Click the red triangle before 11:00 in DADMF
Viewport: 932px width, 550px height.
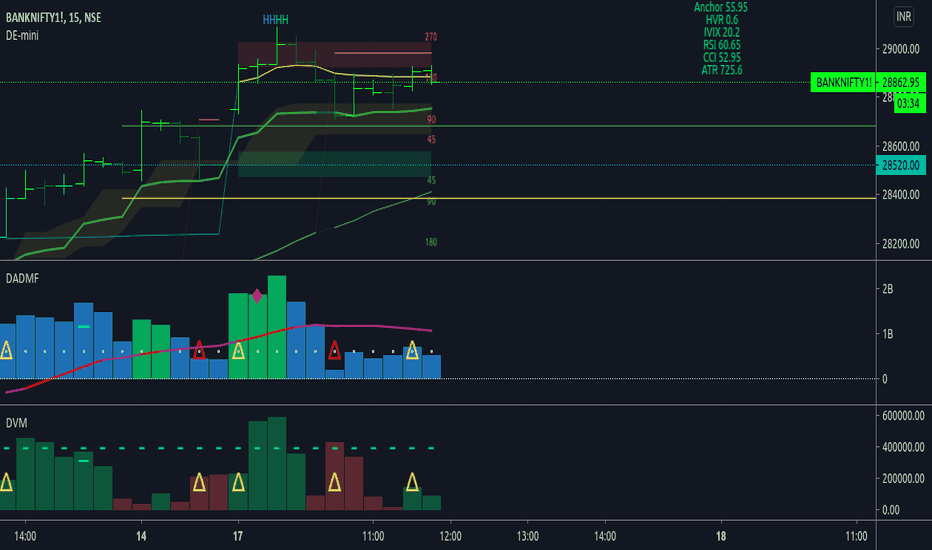[335, 350]
